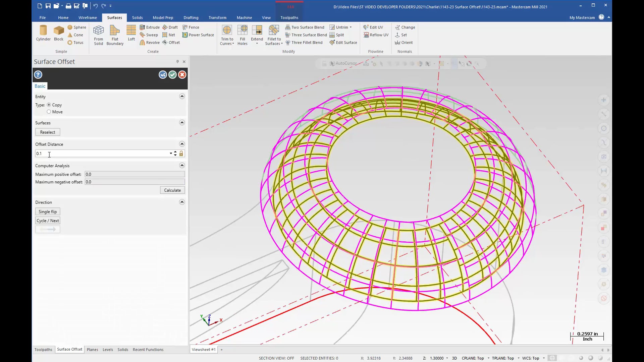
Task: Enable the Move entity type option
Action: coord(49,111)
